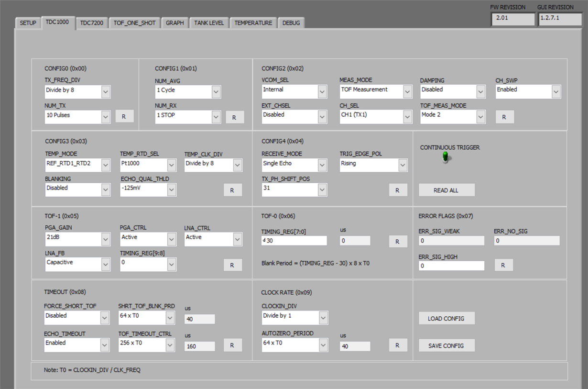Open the ECHO_QUAL_THLD -125mV dropdown
This screenshot has height=389, width=588.
pos(148,190)
